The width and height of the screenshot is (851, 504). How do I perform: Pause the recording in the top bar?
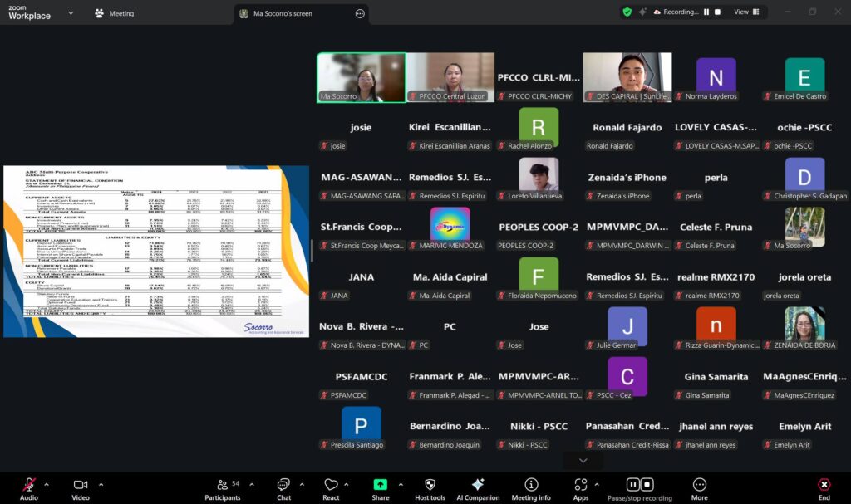[706, 12]
